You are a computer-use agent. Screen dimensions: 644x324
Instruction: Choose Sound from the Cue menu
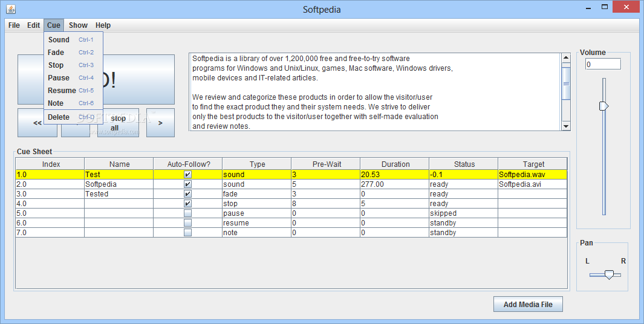(73, 40)
